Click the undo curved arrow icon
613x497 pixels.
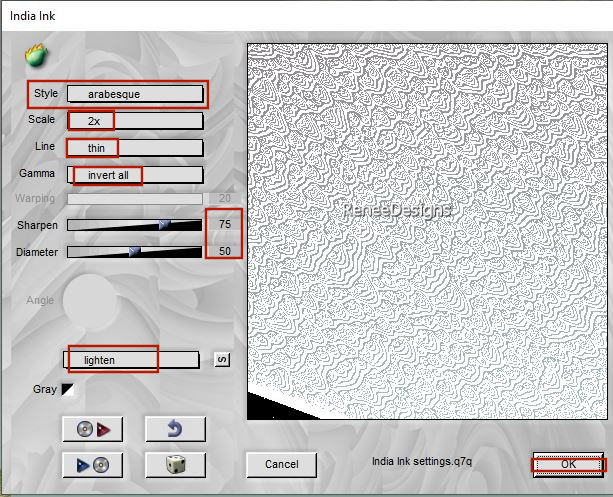point(176,429)
